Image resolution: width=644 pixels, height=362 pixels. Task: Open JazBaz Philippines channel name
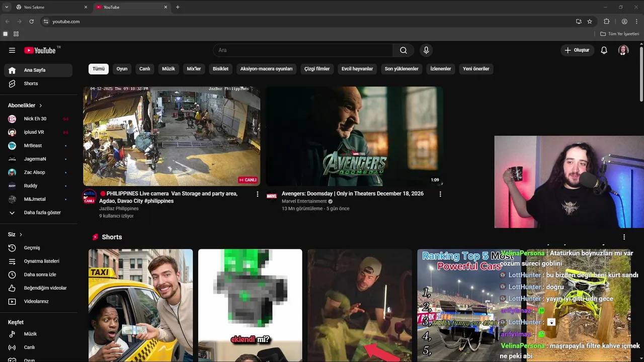click(119, 209)
